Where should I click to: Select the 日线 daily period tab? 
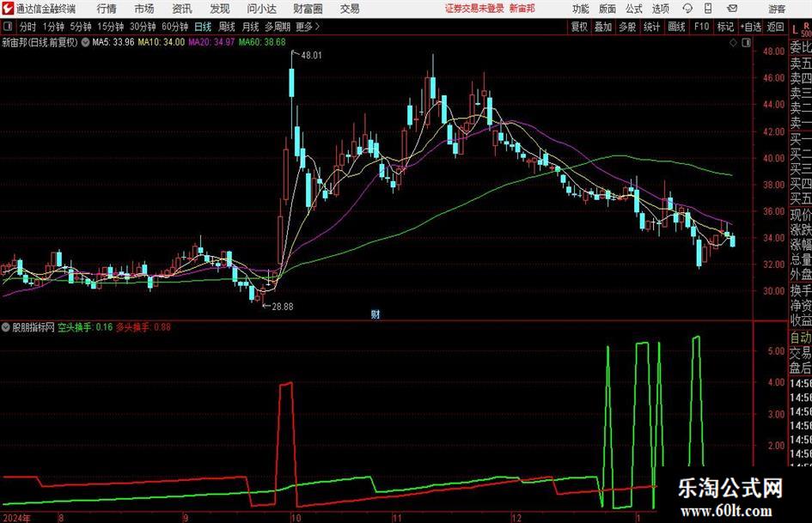click(203, 27)
